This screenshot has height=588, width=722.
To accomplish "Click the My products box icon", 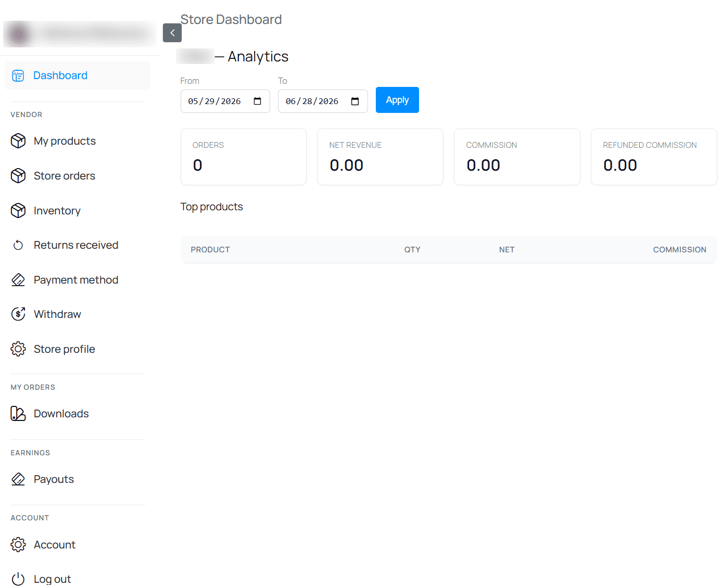I will [x=18, y=141].
